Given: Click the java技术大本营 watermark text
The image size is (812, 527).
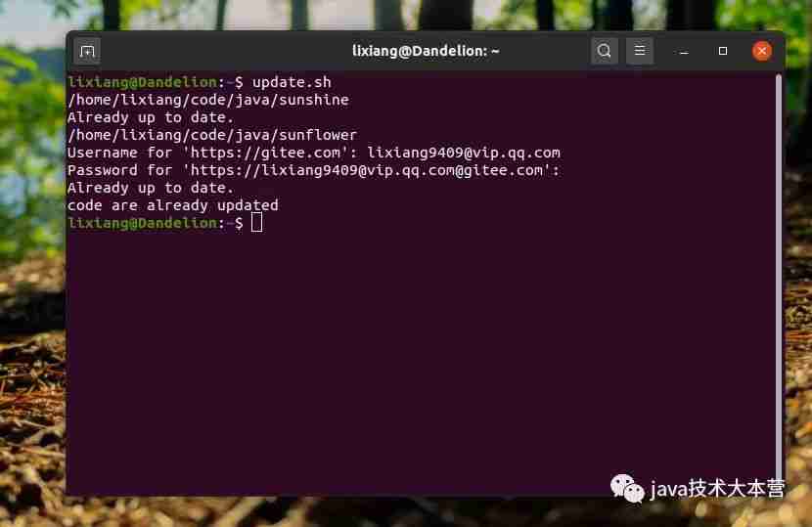Looking at the screenshot, I should [x=717, y=488].
